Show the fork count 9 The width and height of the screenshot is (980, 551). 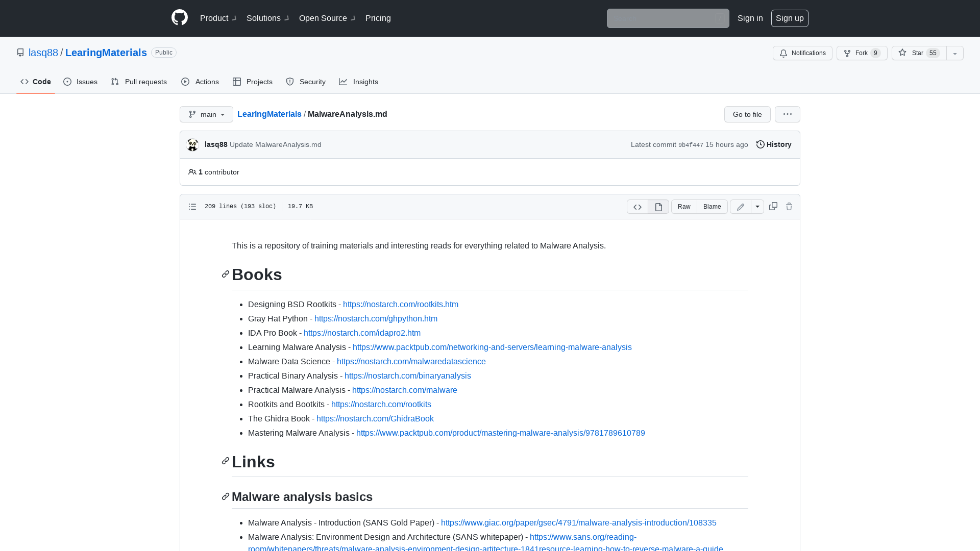coord(875,53)
